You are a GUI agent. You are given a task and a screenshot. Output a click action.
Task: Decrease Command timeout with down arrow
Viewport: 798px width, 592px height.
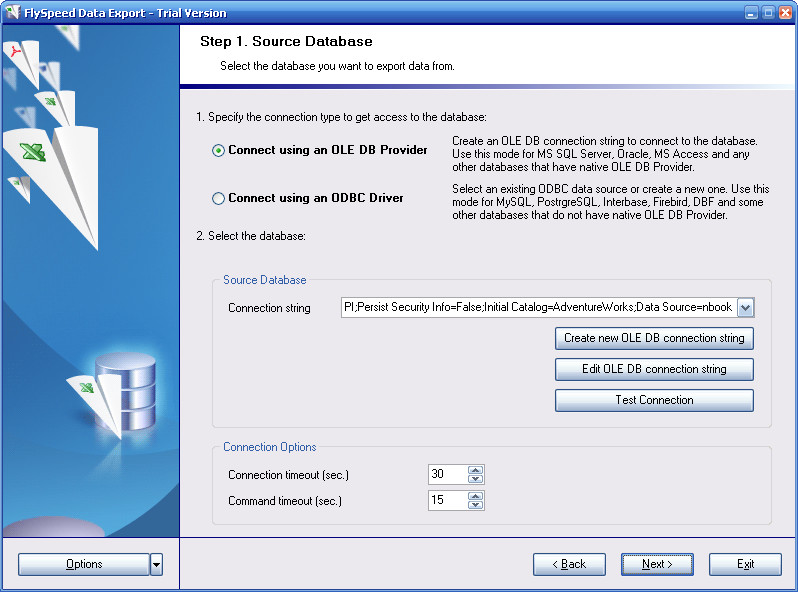(x=475, y=505)
